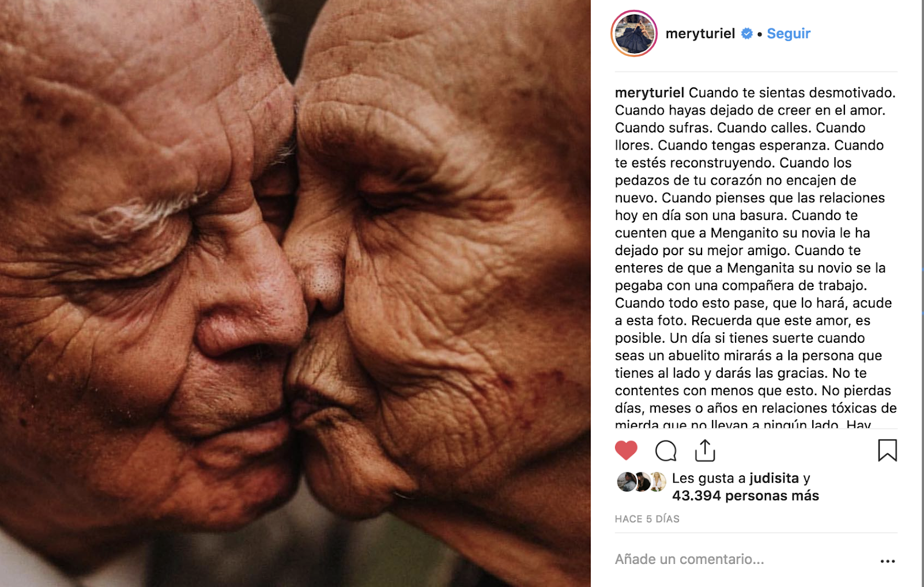The height and width of the screenshot is (587, 924).
Task: Click the middle liker avatar thumbnail
Action: (x=642, y=482)
